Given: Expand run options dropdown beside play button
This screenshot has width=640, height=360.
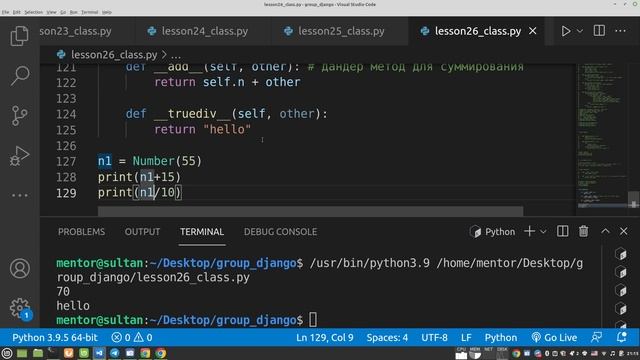Looking at the screenshot, I should 580,31.
